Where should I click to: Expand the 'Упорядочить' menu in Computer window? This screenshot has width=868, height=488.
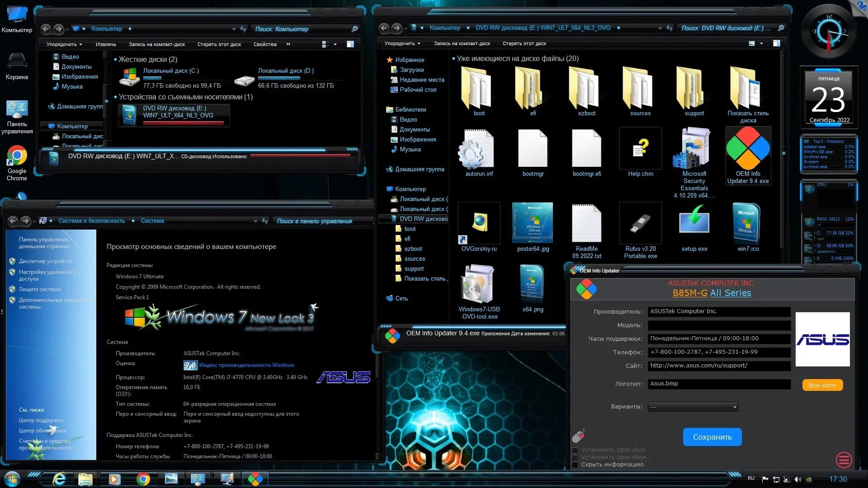64,44
